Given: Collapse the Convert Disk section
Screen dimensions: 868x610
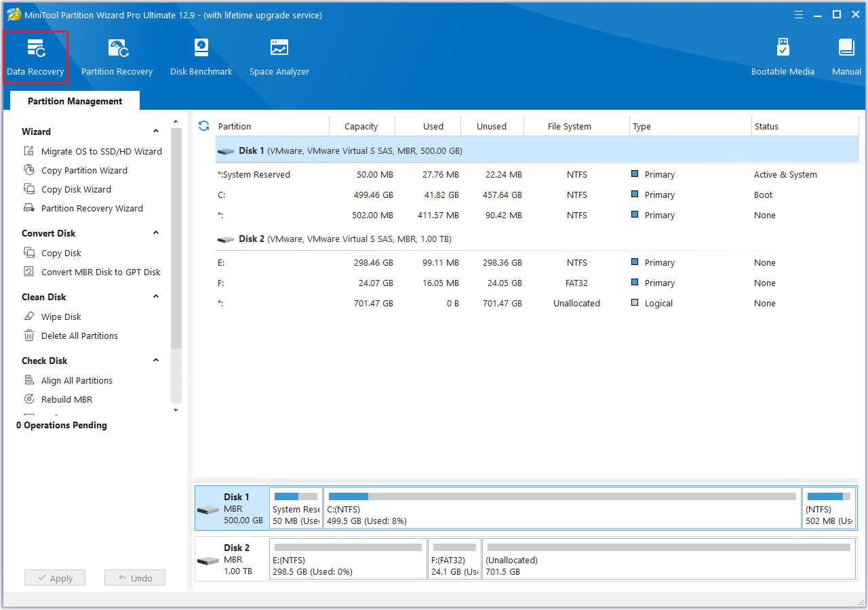Looking at the screenshot, I should tap(156, 233).
